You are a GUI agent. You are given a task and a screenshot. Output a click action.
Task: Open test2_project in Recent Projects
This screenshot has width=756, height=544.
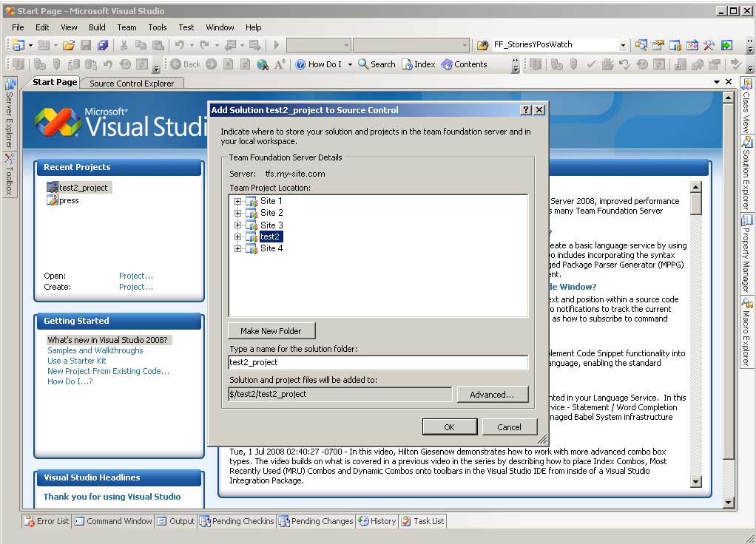[x=79, y=188]
